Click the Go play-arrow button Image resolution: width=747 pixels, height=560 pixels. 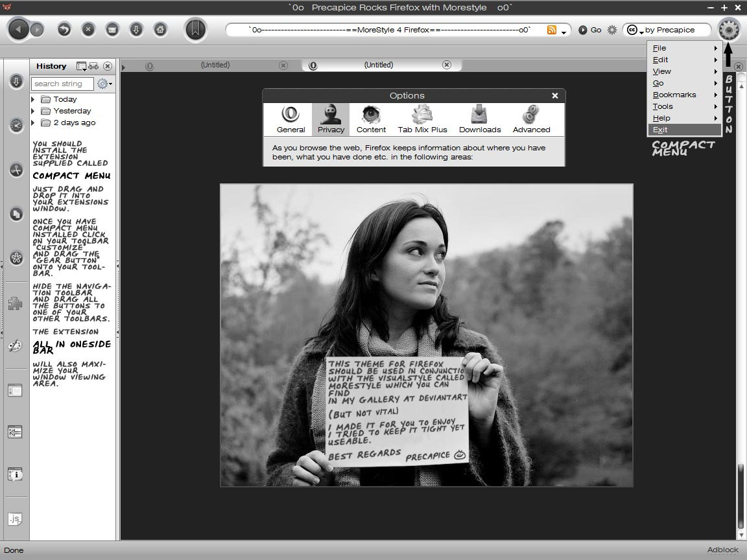583,30
